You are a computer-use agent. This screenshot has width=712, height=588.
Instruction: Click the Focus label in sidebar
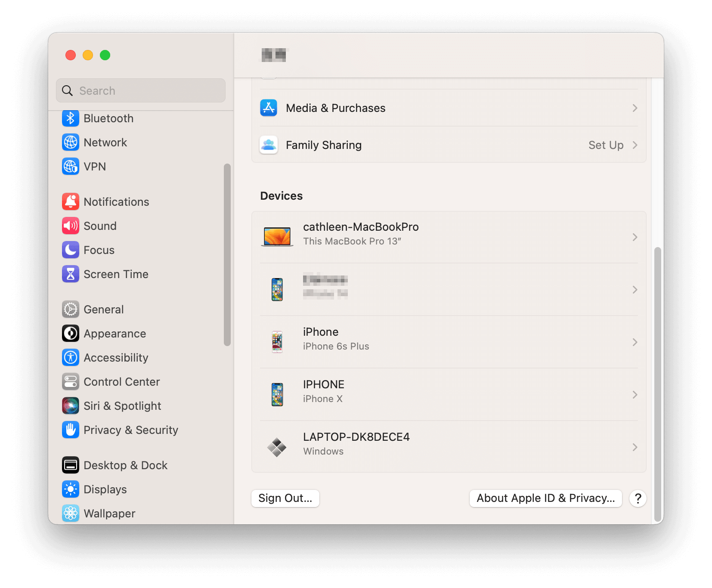99,250
